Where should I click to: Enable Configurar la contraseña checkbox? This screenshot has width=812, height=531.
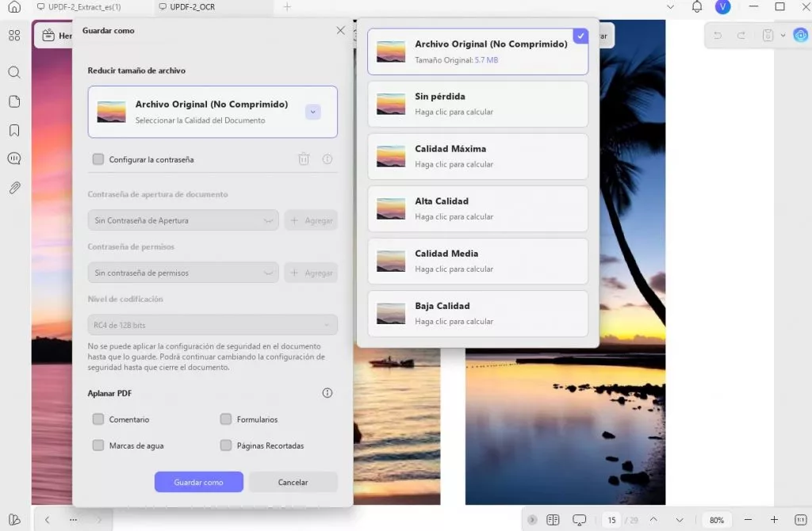(98, 159)
